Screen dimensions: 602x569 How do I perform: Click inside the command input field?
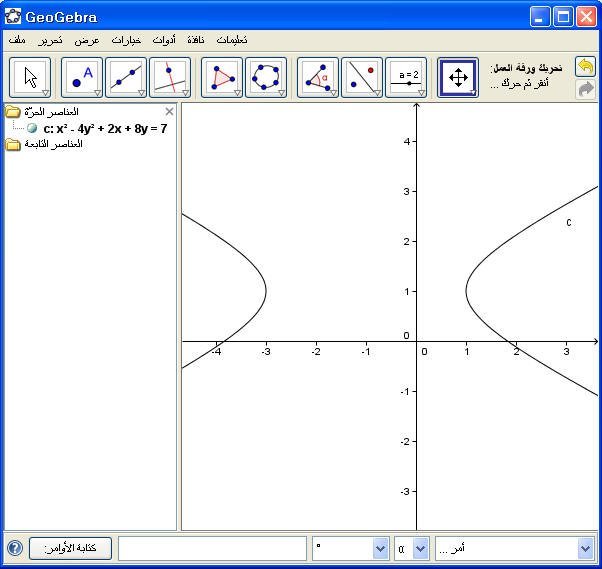tap(212, 548)
